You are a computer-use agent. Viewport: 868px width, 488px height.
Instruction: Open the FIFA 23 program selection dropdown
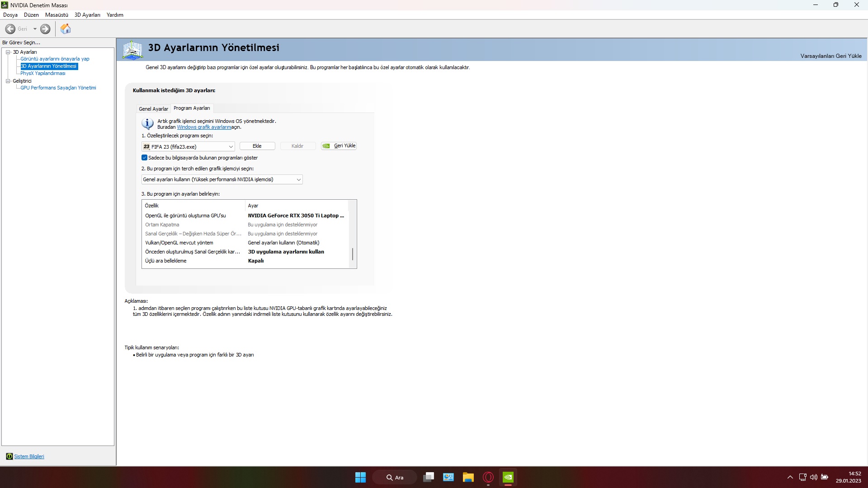pyautogui.click(x=231, y=146)
